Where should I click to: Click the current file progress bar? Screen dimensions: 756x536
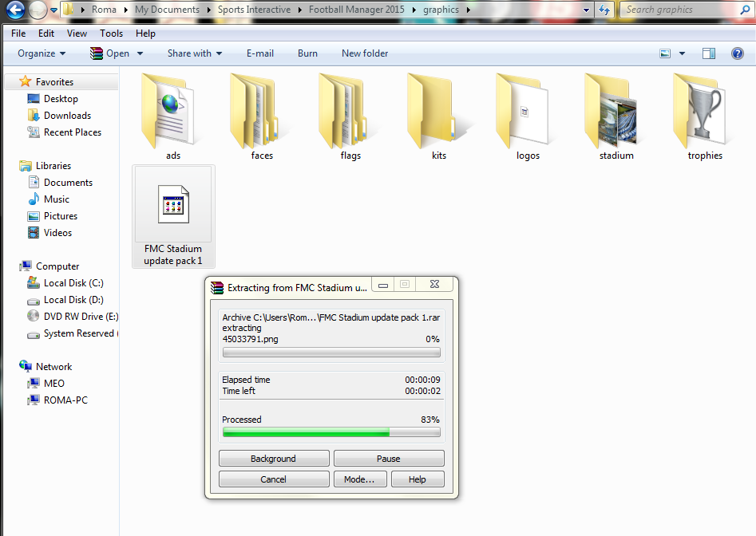pyautogui.click(x=331, y=353)
